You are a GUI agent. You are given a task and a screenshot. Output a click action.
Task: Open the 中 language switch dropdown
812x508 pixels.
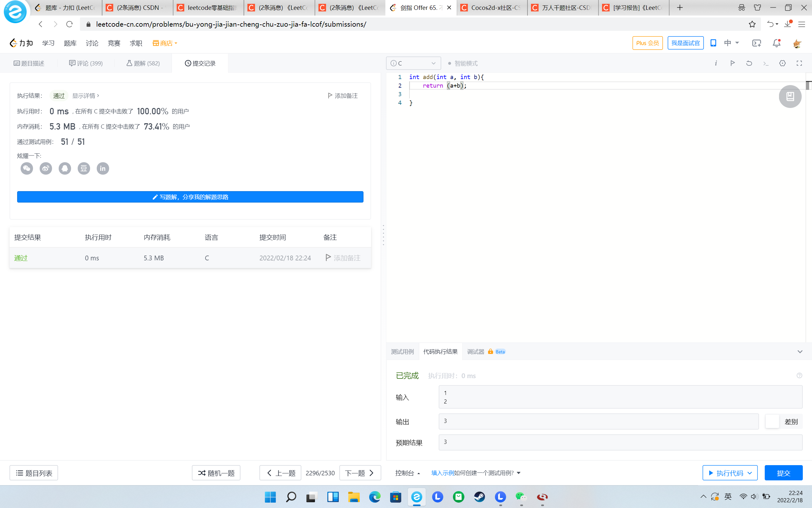point(731,43)
